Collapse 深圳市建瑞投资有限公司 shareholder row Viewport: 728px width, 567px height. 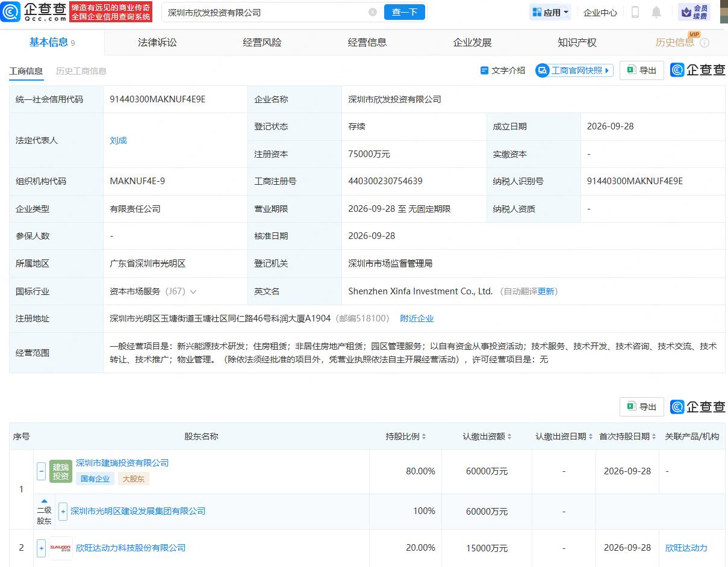[x=42, y=471]
